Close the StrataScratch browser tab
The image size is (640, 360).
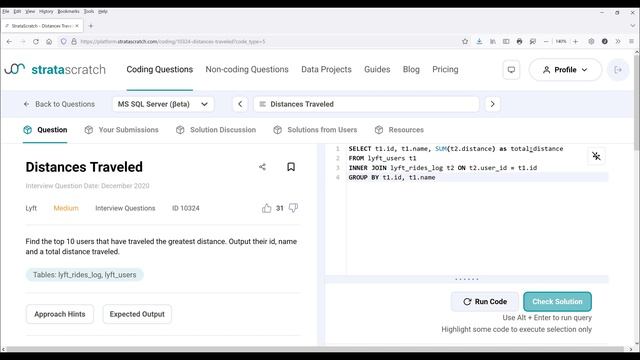[x=77, y=26]
